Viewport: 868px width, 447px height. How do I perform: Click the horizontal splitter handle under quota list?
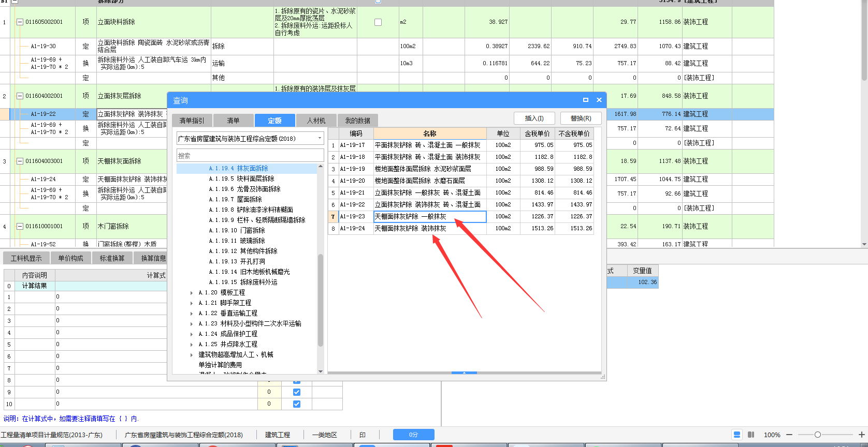(x=465, y=373)
